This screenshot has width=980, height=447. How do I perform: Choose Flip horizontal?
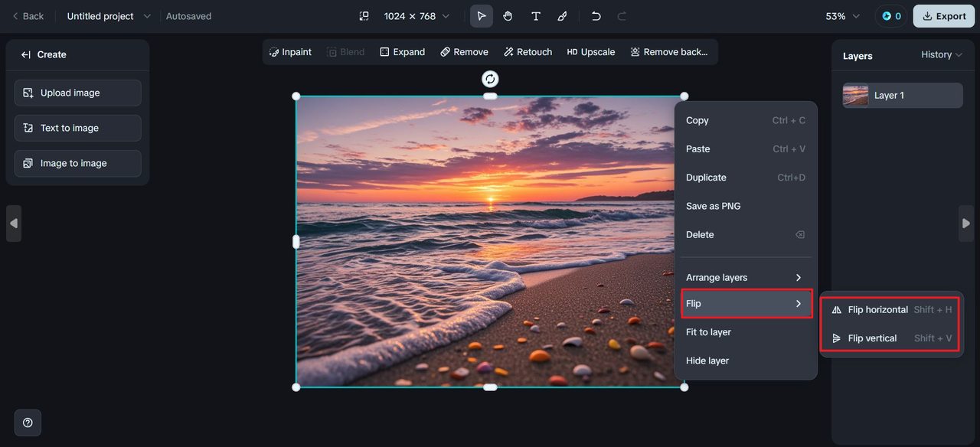[891, 310]
